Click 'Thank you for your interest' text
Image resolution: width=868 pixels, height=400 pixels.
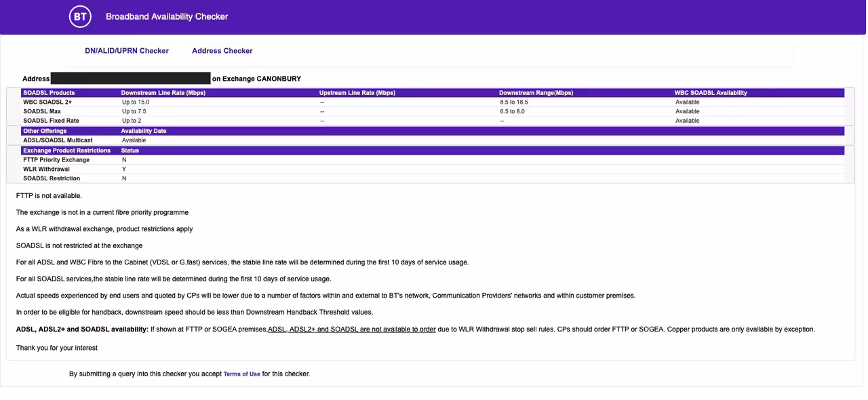57,348
